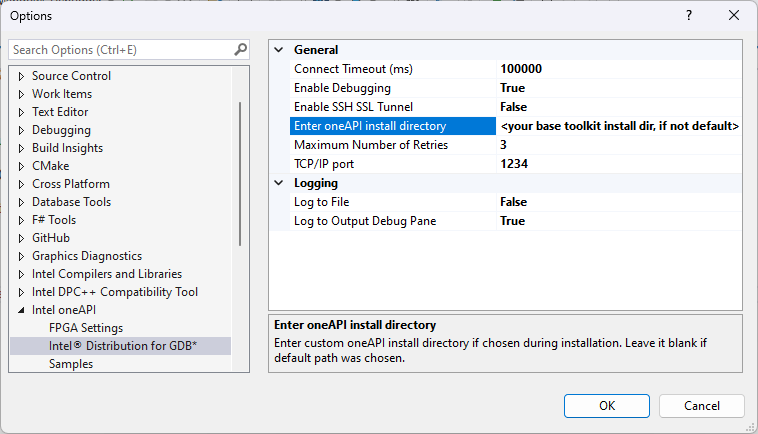Expand the Text Editor node
This screenshot has height=434, width=758.
pos(21,112)
